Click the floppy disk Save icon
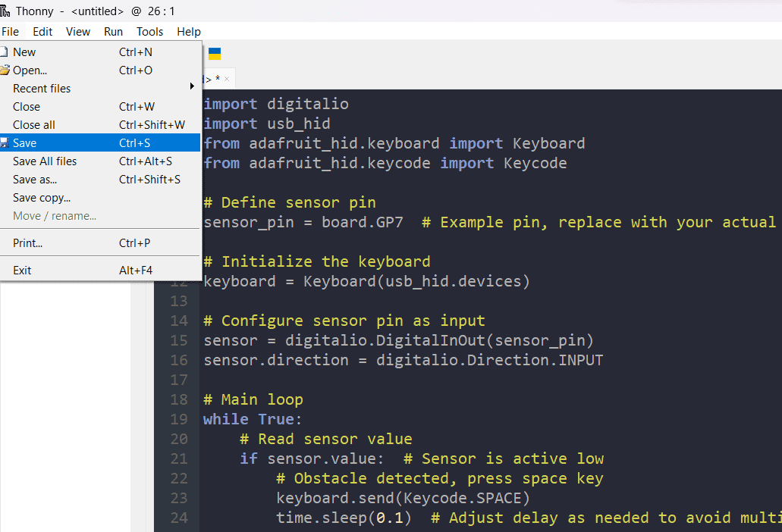The image size is (782, 532). point(8,142)
